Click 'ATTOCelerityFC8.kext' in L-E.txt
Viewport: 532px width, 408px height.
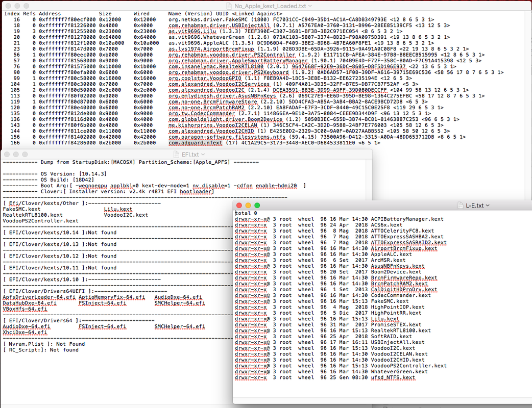pos(402,231)
